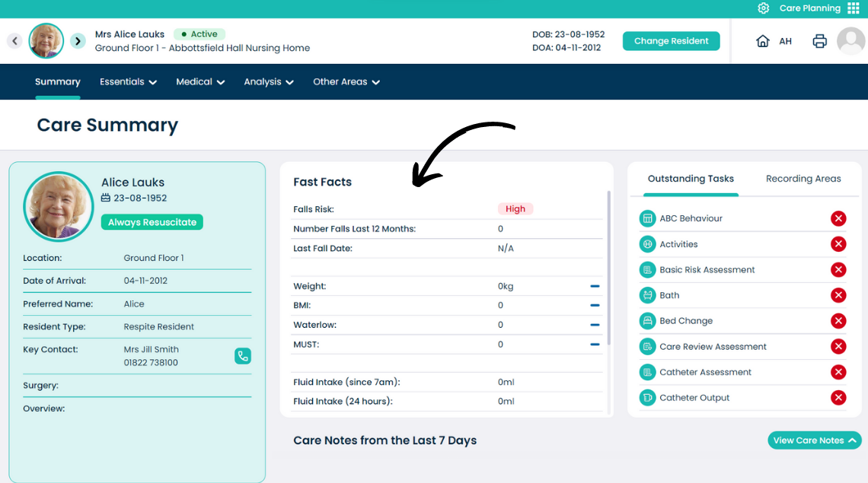This screenshot has width=868, height=483.
Task: Click red X for ABC Behaviour
Action: [x=838, y=218]
